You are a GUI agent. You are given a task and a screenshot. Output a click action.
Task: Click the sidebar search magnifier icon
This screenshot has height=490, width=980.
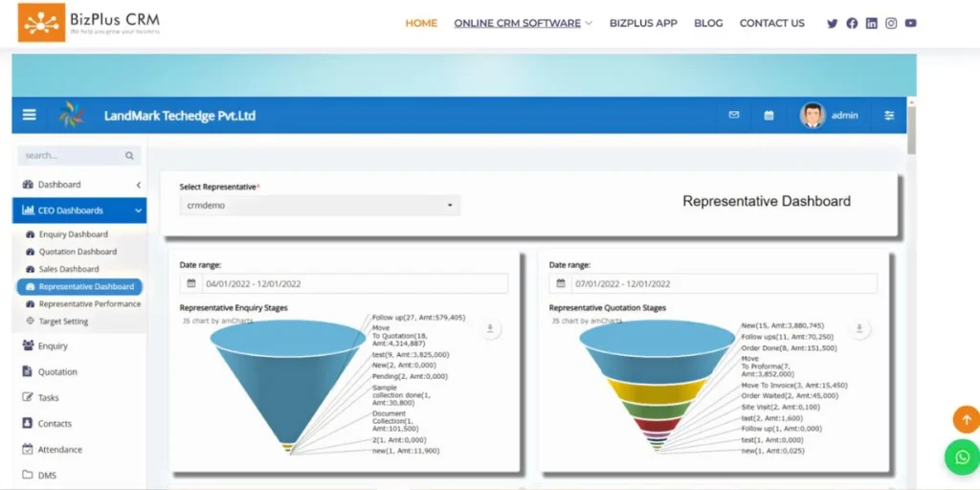tap(129, 156)
